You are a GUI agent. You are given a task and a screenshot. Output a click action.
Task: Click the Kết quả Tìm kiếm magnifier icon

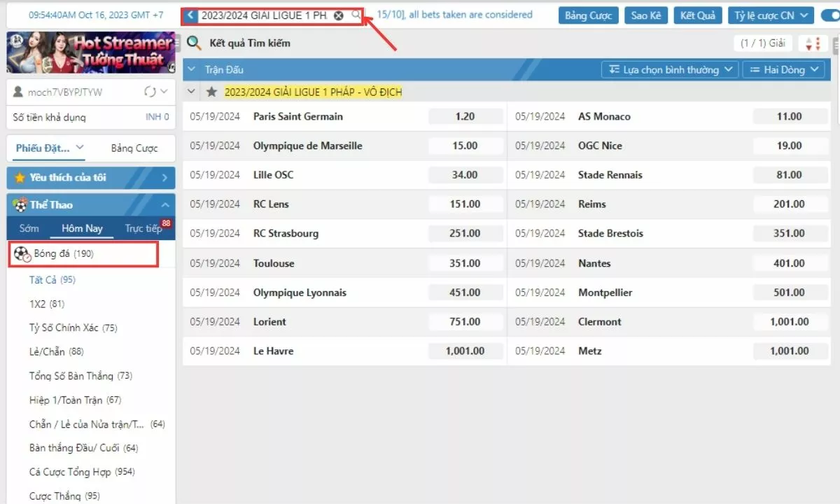(194, 43)
